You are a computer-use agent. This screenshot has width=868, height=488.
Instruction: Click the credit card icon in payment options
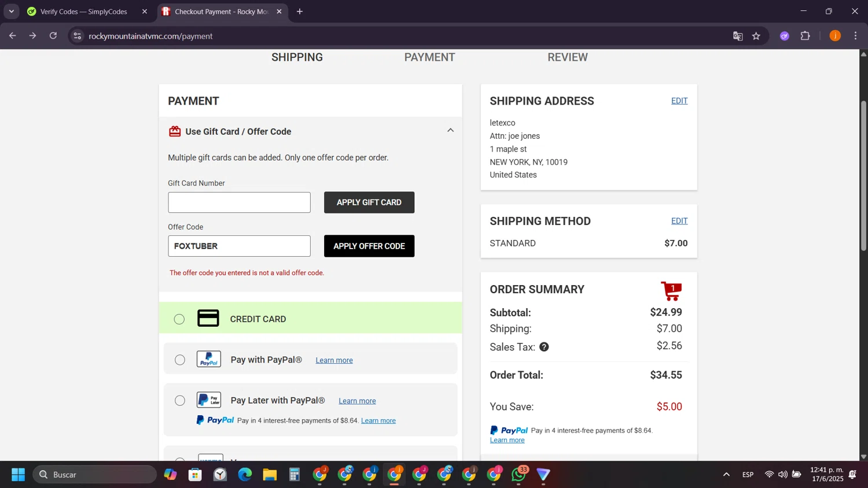click(x=208, y=319)
